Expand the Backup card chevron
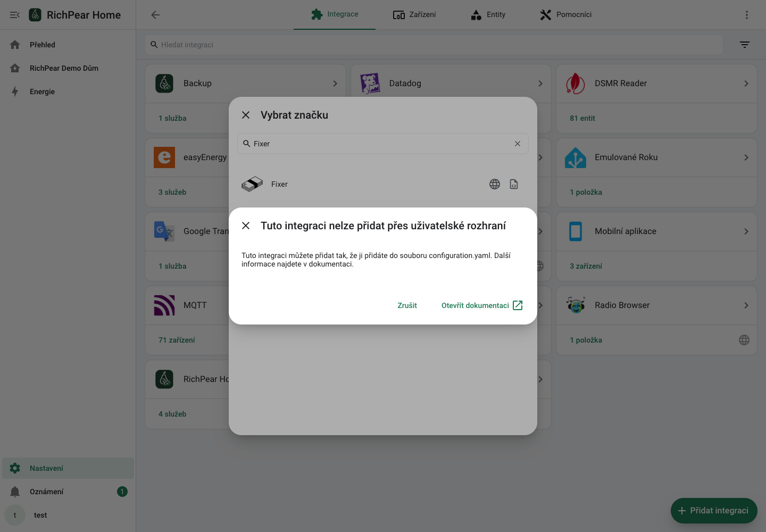Viewport: 766px width, 532px height. tap(335, 84)
